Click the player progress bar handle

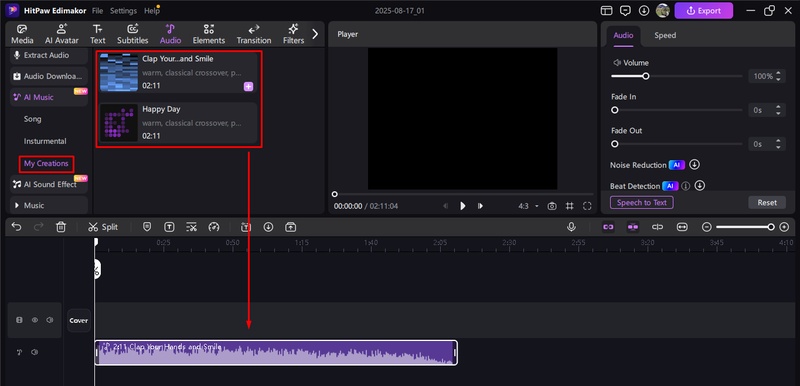[334, 194]
